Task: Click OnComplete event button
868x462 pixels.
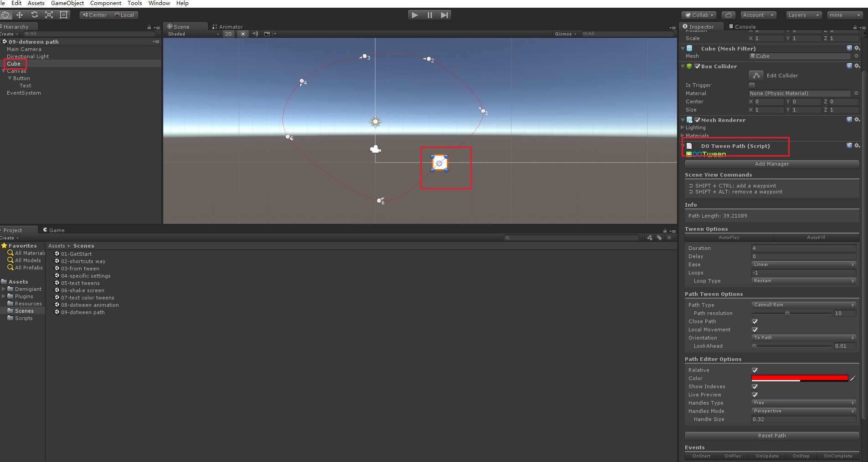Action: click(838, 456)
